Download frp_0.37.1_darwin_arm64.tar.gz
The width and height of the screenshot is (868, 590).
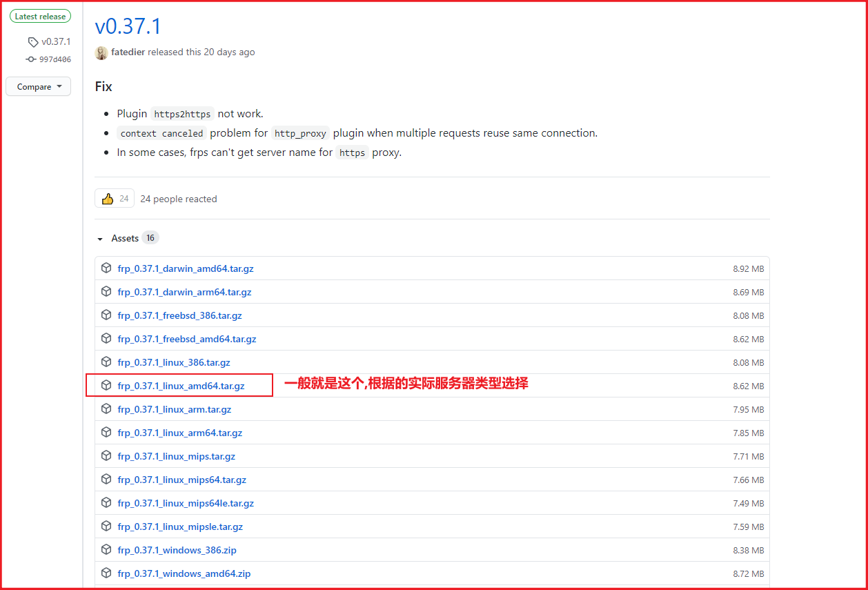pyautogui.click(x=185, y=292)
